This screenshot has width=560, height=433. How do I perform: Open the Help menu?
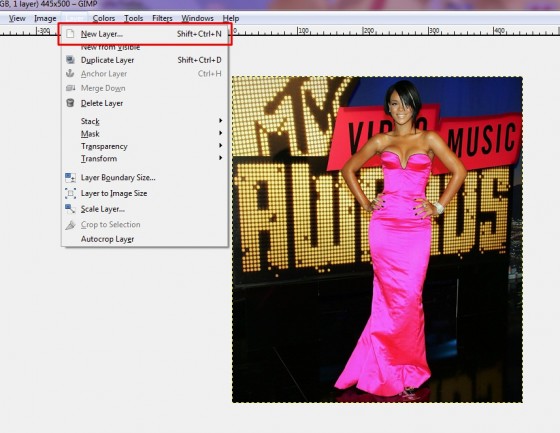pos(231,18)
